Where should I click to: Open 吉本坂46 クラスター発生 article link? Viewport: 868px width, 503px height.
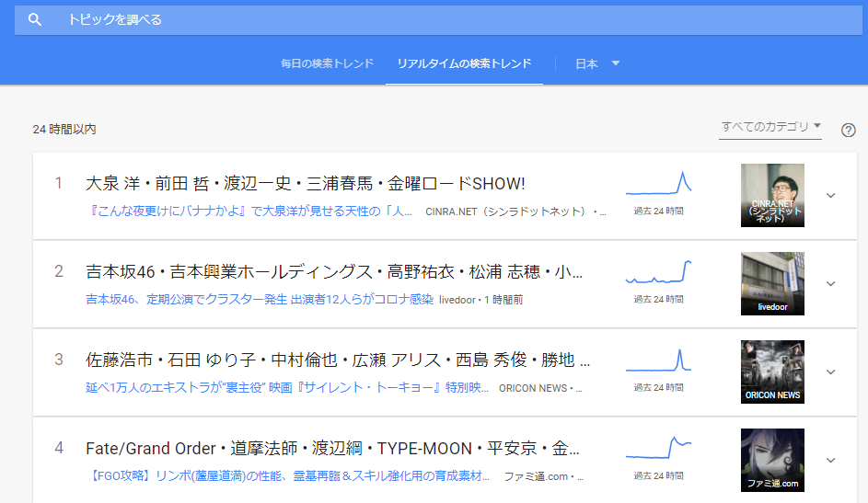(x=260, y=300)
